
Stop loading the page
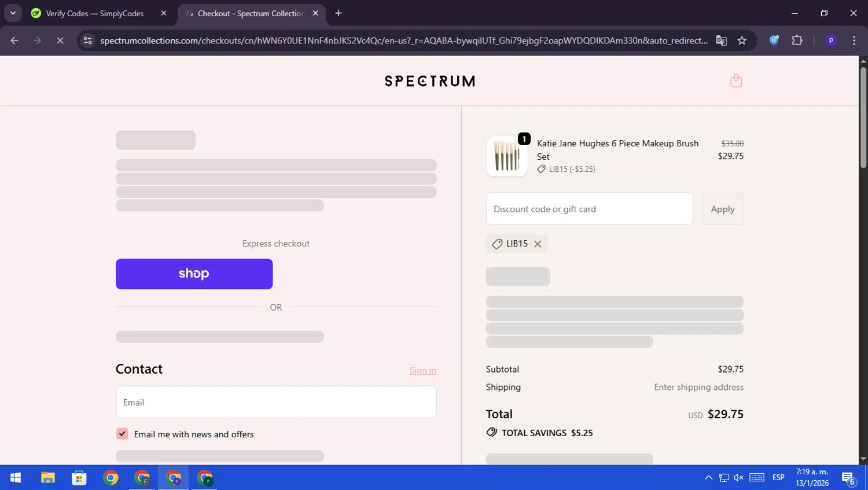pos(60,40)
